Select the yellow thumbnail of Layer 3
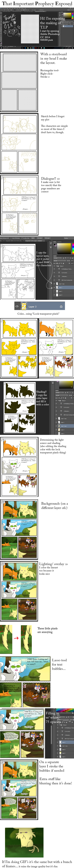Image resolution: width=74 pixels, height=868 pixels. click(x=24, y=306)
